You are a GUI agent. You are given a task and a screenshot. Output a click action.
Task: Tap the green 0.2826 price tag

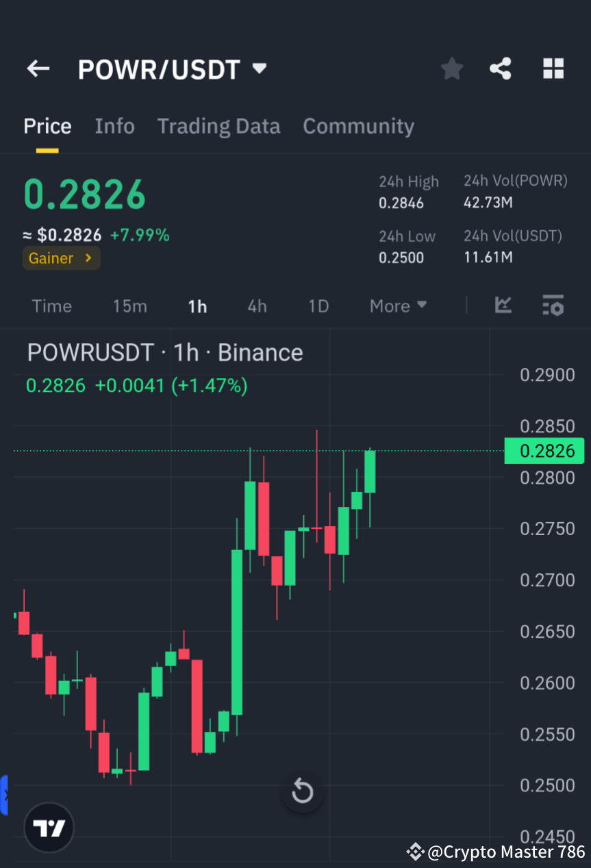(544, 451)
